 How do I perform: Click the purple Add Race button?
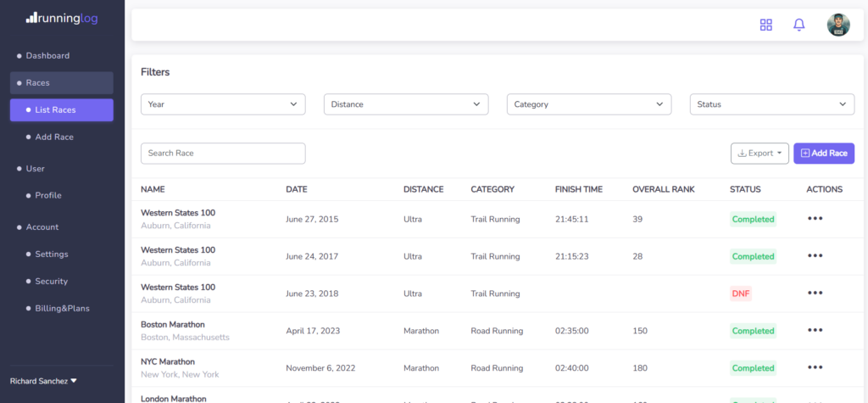point(823,154)
